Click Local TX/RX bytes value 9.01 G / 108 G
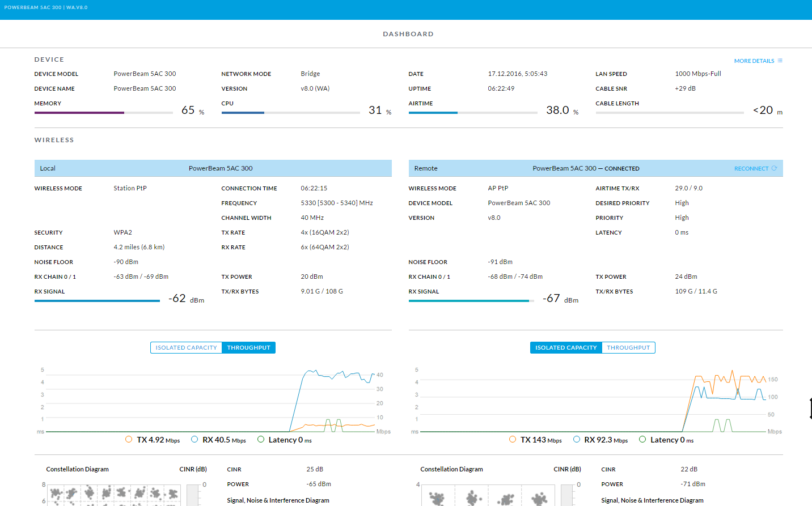 (322, 291)
